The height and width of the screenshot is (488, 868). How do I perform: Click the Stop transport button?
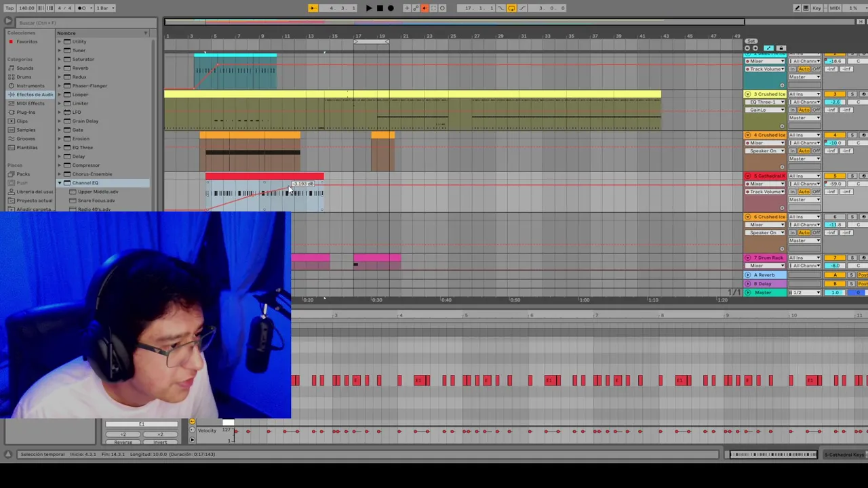pos(380,8)
